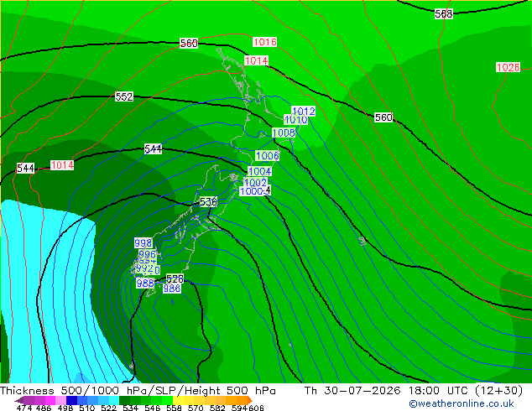Click the deep orange swatch above 594
Viewport: 532px width, 411px height.
(x=243, y=400)
